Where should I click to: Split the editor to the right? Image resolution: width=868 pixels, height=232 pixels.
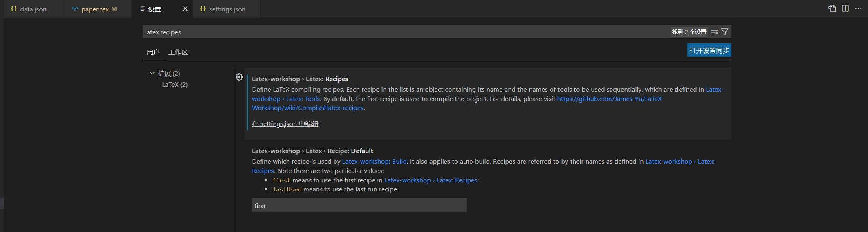tap(845, 9)
